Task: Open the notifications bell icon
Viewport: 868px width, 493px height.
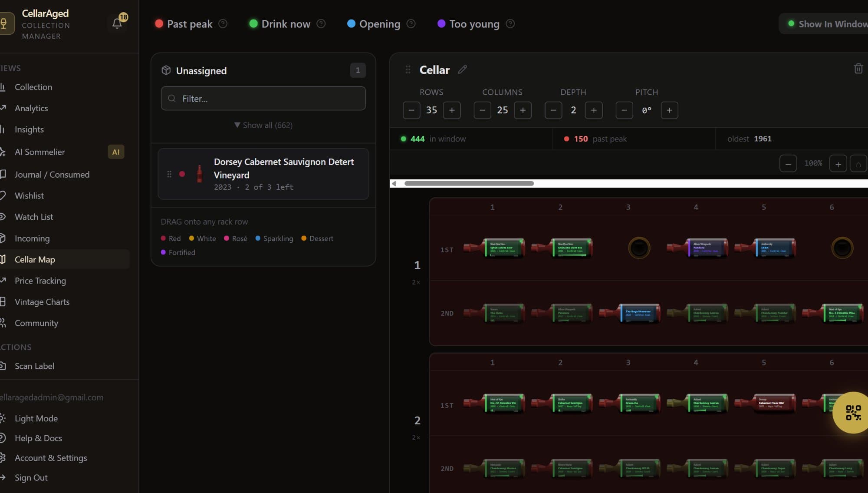Action: click(x=117, y=23)
